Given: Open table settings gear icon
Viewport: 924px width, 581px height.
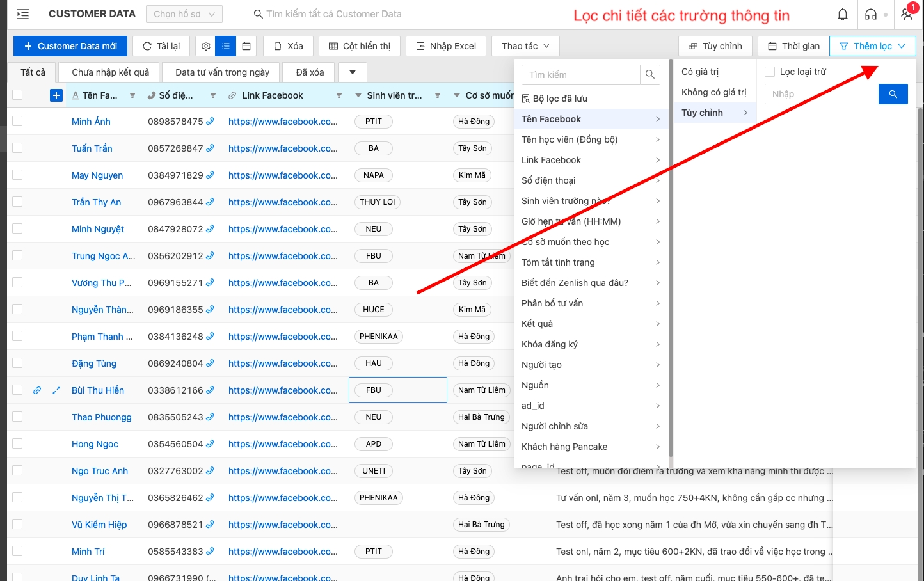Looking at the screenshot, I should [x=205, y=46].
